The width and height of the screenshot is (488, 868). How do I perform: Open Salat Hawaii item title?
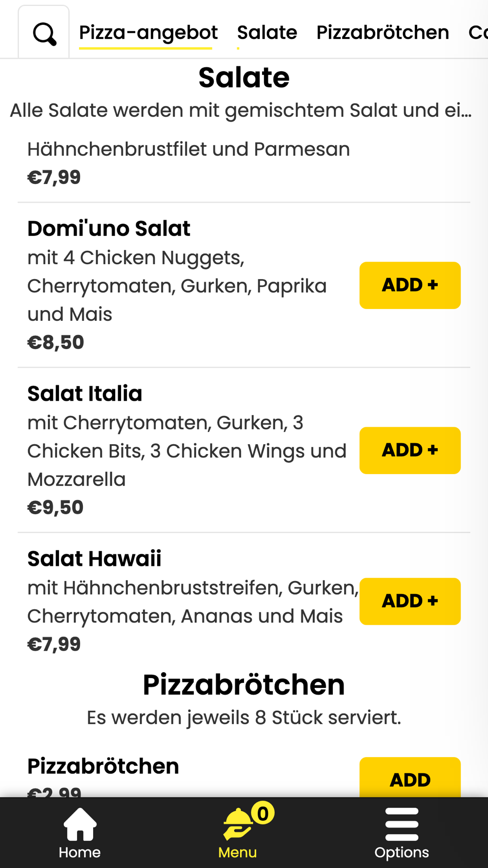94,558
